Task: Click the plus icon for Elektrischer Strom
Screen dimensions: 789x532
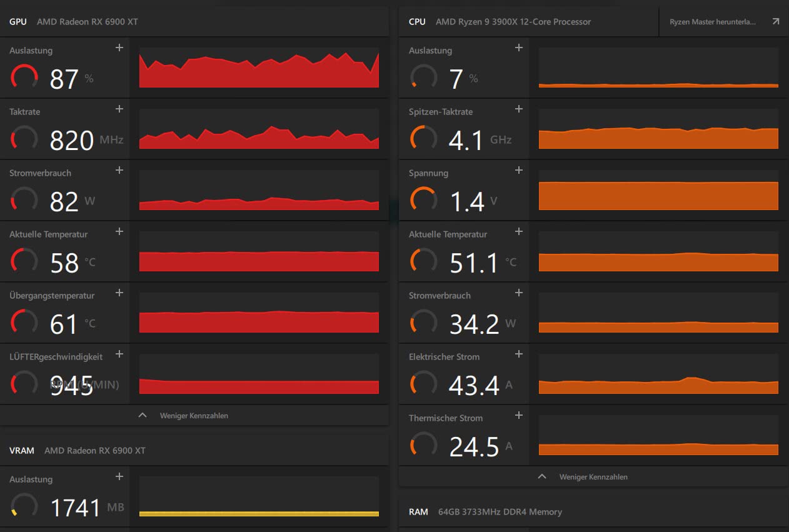Action: point(518,354)
